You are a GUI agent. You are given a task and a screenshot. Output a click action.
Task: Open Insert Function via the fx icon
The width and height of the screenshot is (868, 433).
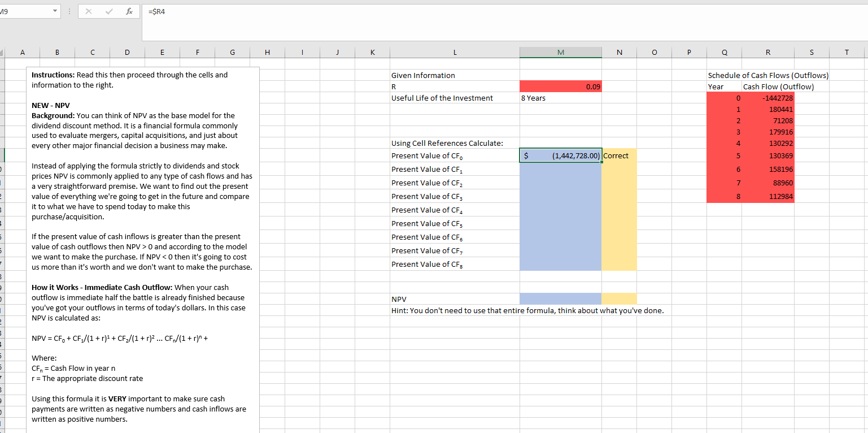(130, 11)
